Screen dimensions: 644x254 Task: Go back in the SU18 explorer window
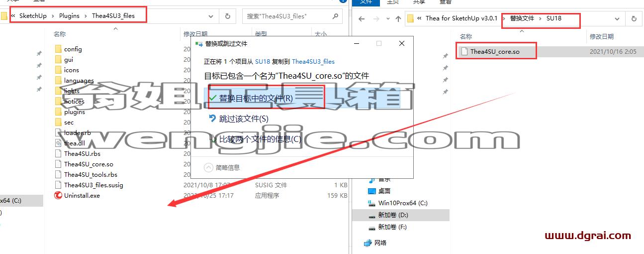tap(362, 19)
